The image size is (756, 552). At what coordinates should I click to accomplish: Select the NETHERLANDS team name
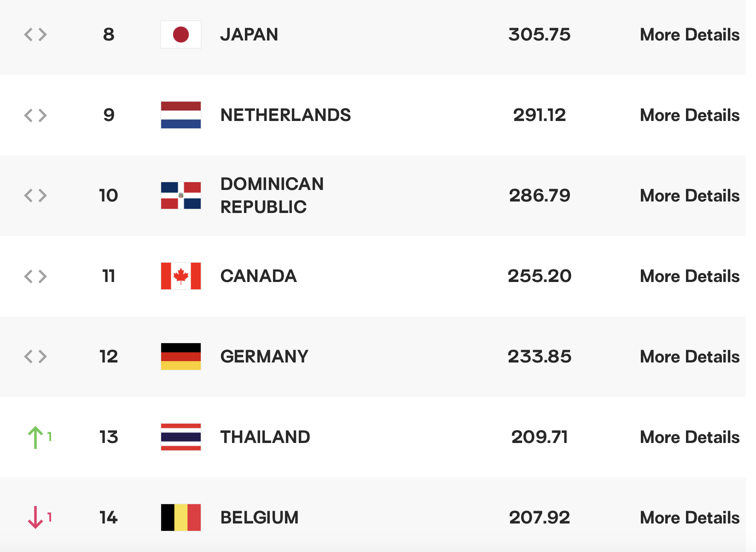point(285,115)
